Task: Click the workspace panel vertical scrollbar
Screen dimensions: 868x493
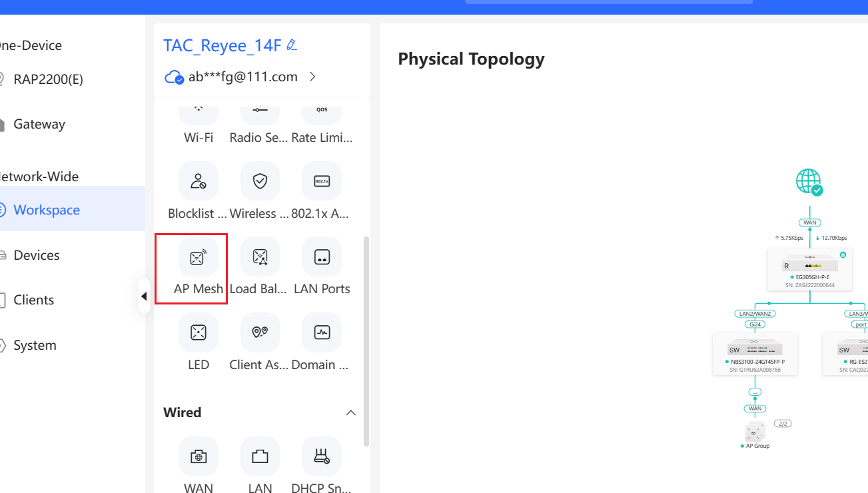Action: point(365,340)
